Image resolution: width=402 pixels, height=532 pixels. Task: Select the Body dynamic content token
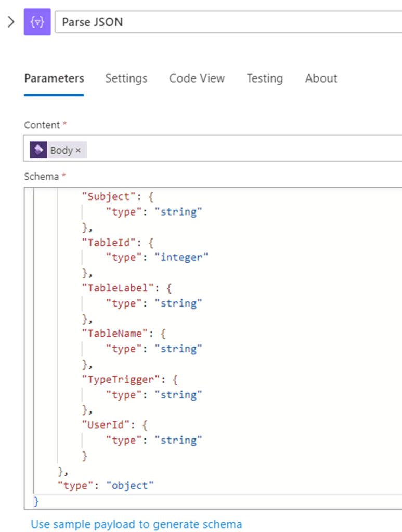pyautogui.click(x=58, y=150)
